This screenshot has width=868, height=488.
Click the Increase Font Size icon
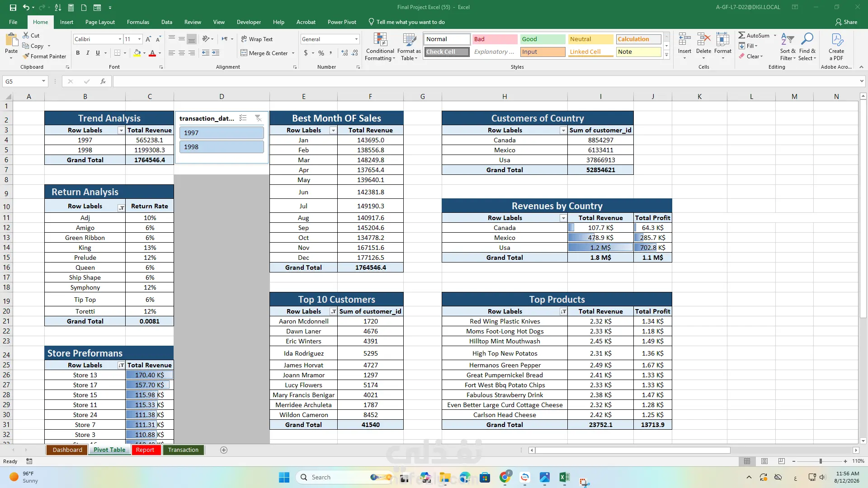[149, 39]
